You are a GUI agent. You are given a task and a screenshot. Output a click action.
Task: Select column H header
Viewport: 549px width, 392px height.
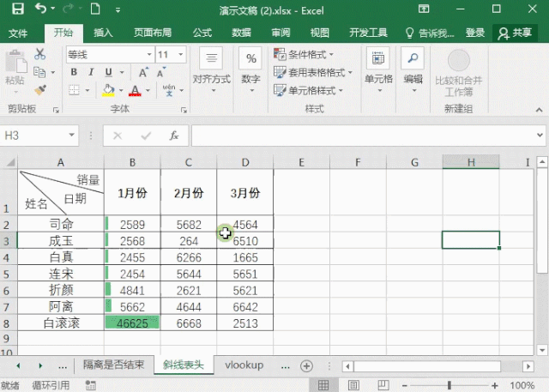[471, 162]
